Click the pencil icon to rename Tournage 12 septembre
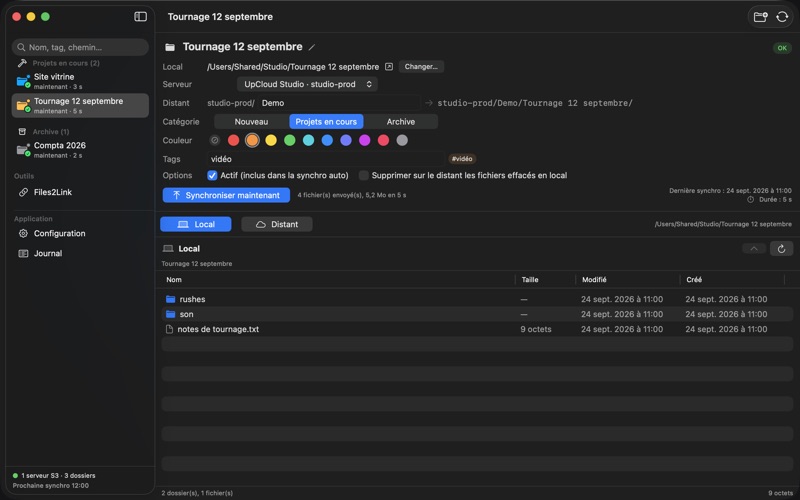The image size is (800, 500). tap(312, 47)
